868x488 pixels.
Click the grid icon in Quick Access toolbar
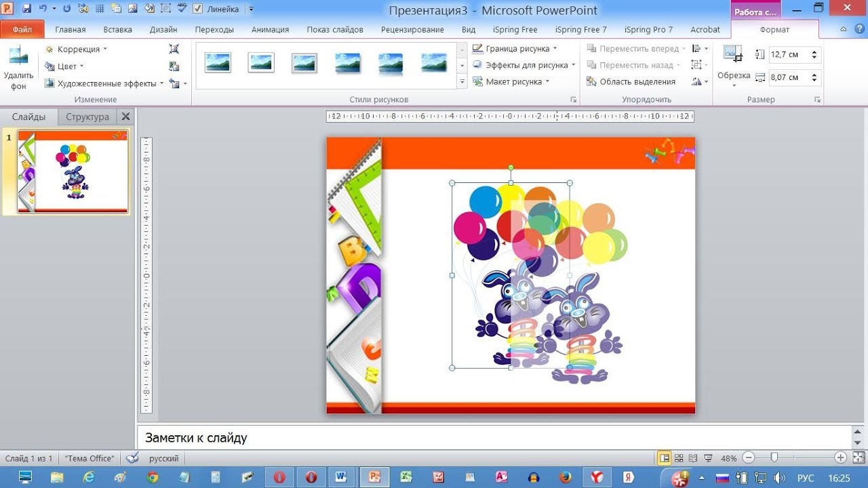click(100, 9)
